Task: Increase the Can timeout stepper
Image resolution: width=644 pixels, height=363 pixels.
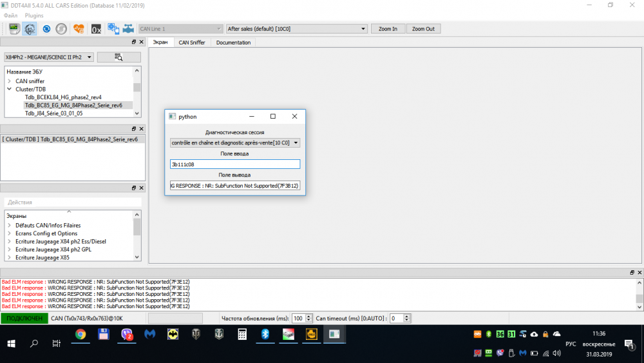Action: pyautogui.click(x=406, y=316)
